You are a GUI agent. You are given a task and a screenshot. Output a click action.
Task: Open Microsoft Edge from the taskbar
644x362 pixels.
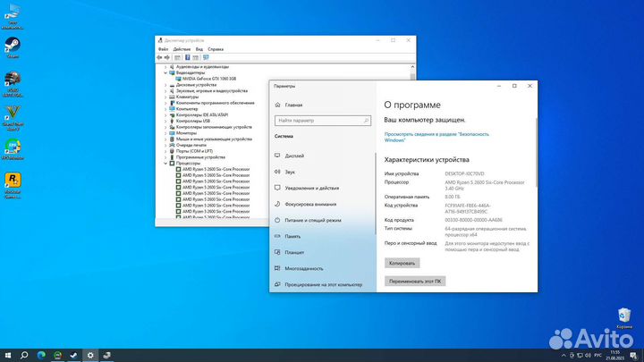point(41,355)
